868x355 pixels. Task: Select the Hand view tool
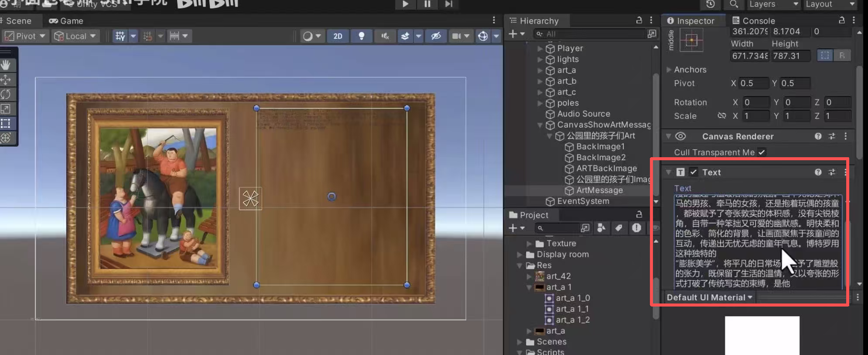(x=6, y=65)
